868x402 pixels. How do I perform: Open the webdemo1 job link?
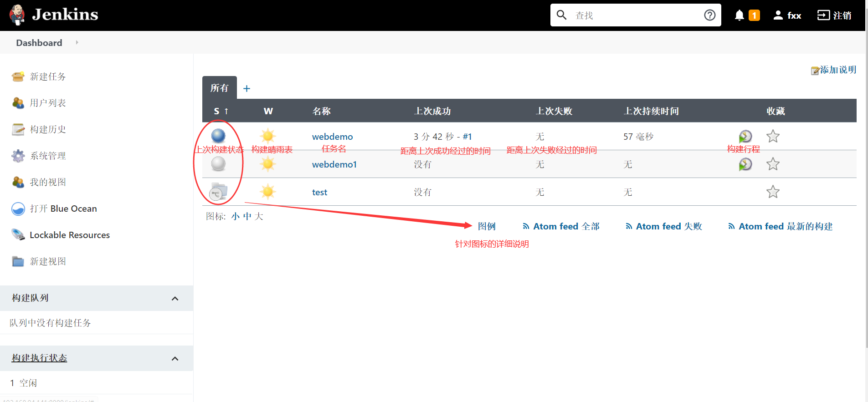point(334,164)
